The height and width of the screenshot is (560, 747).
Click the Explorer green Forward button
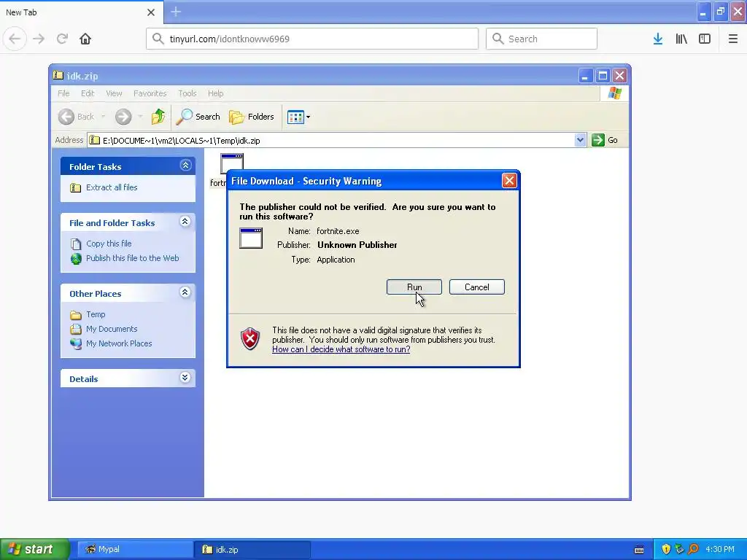click(x=123, y=117)
